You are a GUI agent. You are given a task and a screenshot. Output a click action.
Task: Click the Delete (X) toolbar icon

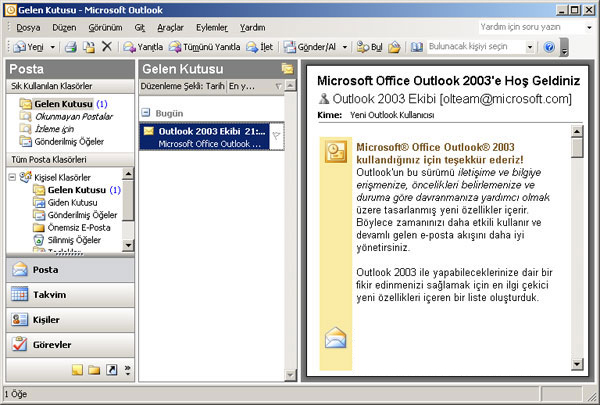tap(107, 47)
